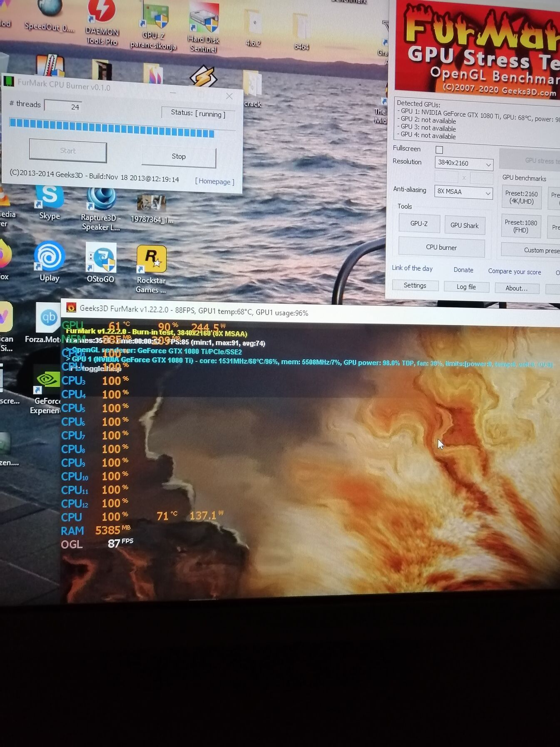Close the FurMark CPU Burner window
Viewport: 560px width, 747px height.
(229, 96)
